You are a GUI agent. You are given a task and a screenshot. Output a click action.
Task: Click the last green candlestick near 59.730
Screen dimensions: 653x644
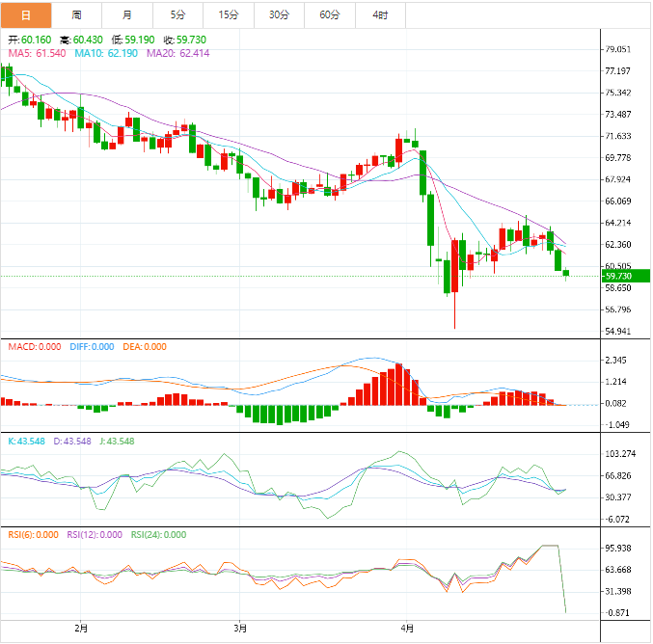(566, 273)
